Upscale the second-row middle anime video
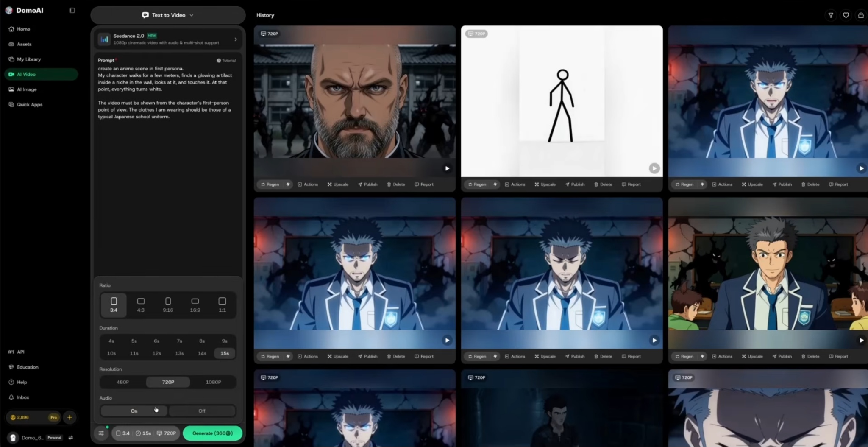Image resolution: width=868 pixels, height=447 pixels. tap(545, 356)
